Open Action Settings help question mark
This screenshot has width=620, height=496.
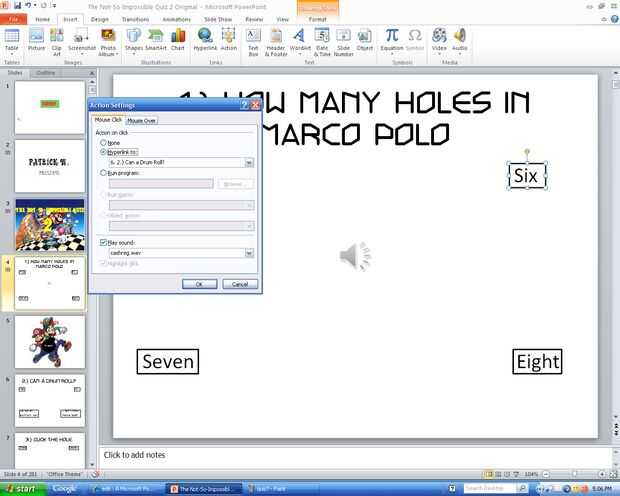[x=244, y=105]
